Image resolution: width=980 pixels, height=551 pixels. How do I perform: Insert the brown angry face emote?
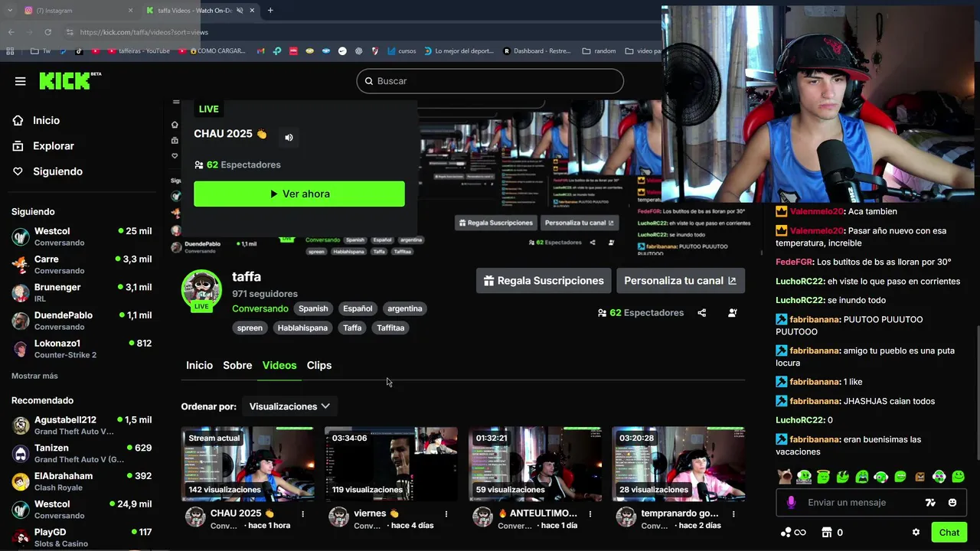coord(920,477)
